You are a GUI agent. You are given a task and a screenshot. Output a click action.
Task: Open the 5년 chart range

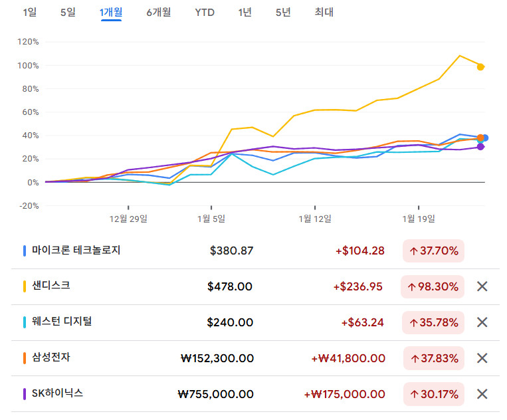click(x=283, y=12)
